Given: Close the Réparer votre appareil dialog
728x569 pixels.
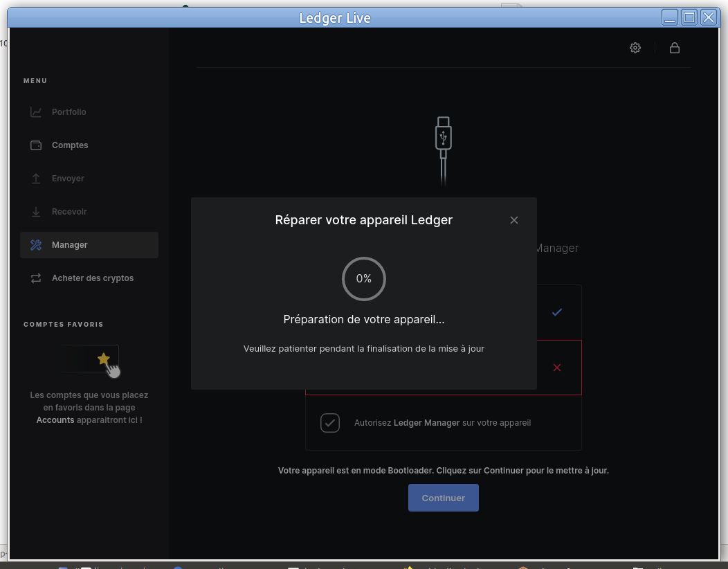Looking at the screenshot, I should [x=514, y=220].
